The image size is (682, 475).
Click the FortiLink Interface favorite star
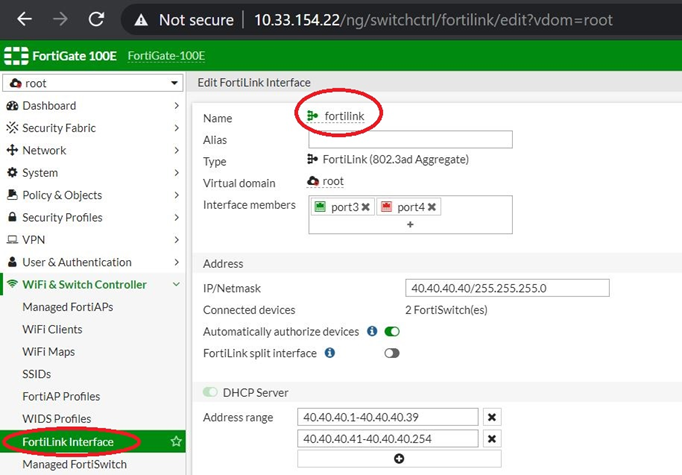(176, 441)
